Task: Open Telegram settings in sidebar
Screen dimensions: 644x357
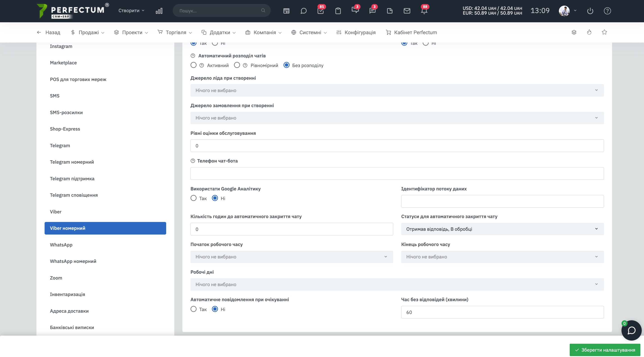Action: [x=60, y=146]
